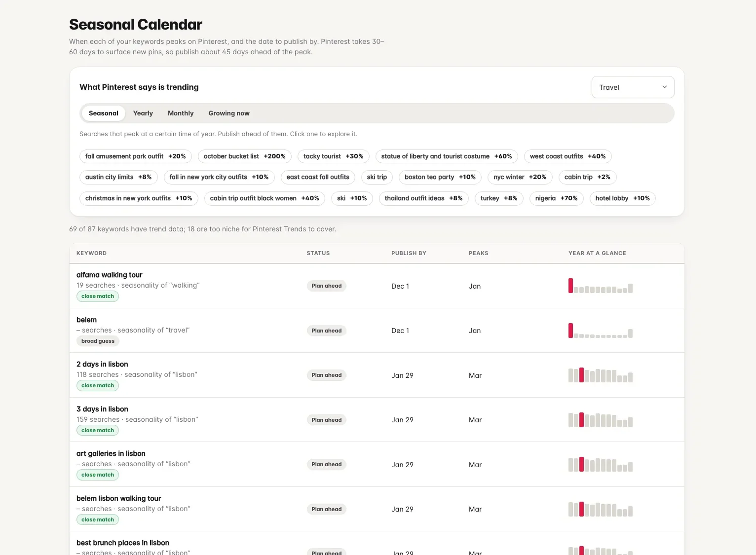Image resolution: width=756 pixels, height=555 pixels.
Task: Click the year chart for 3 days in lisbon
Action: [x=601, y=420]
